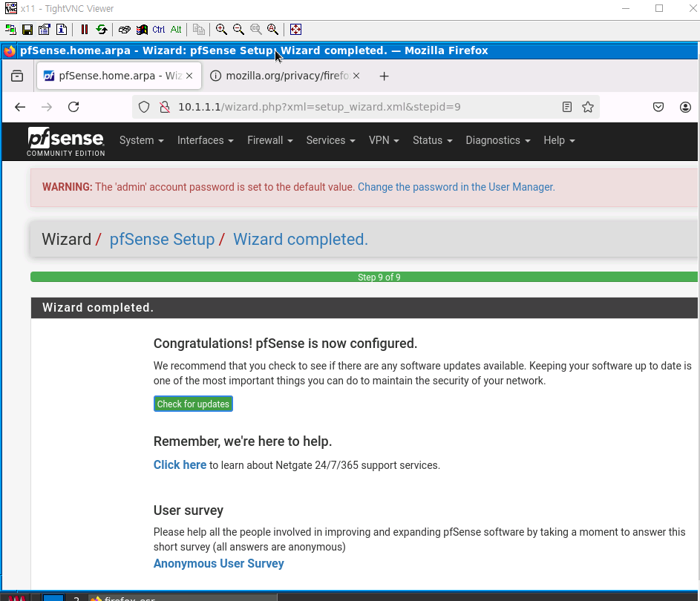This screenshot has height=601, width=700.
Task: Click the 'Wizard completed.' panel header
Action: [x=364, y=308]
